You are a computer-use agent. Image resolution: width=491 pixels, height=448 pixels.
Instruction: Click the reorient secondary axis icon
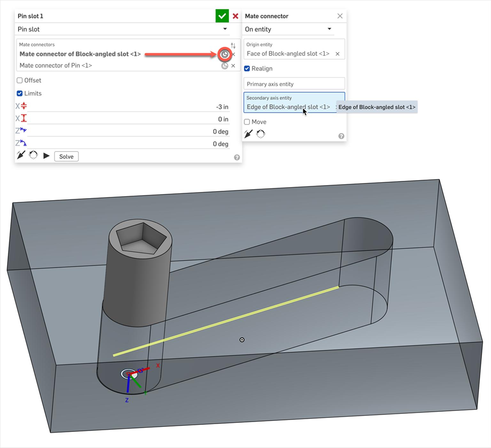click(34, 156)
